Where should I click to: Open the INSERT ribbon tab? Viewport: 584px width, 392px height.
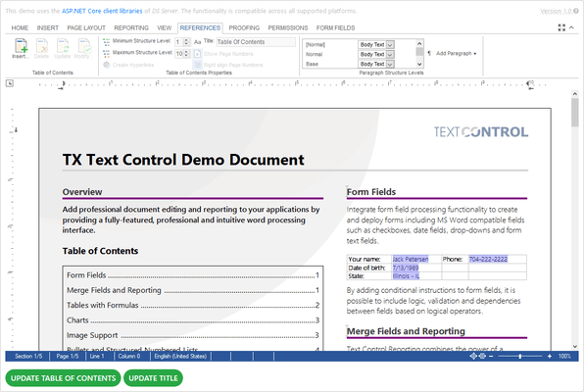(x=48, y=28)
